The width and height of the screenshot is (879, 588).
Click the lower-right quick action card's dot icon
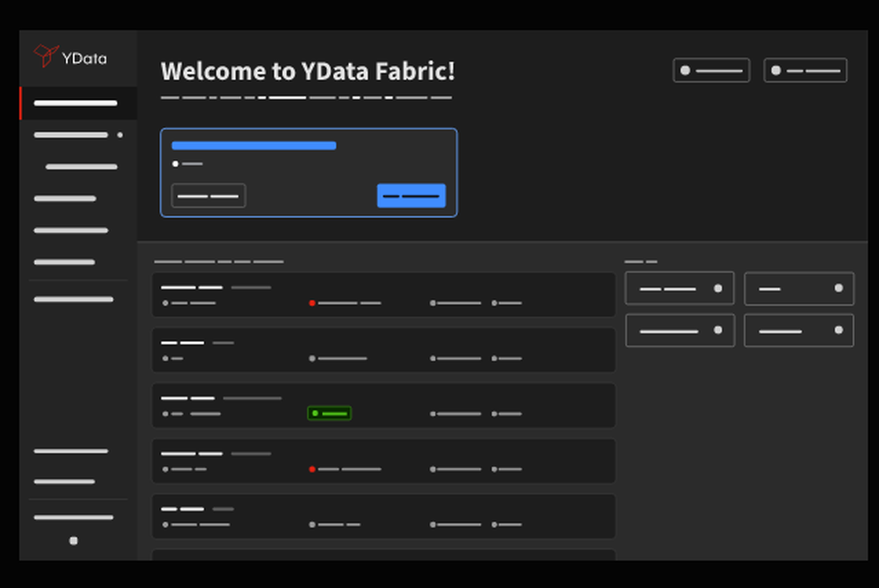click(x=839, y=330)
